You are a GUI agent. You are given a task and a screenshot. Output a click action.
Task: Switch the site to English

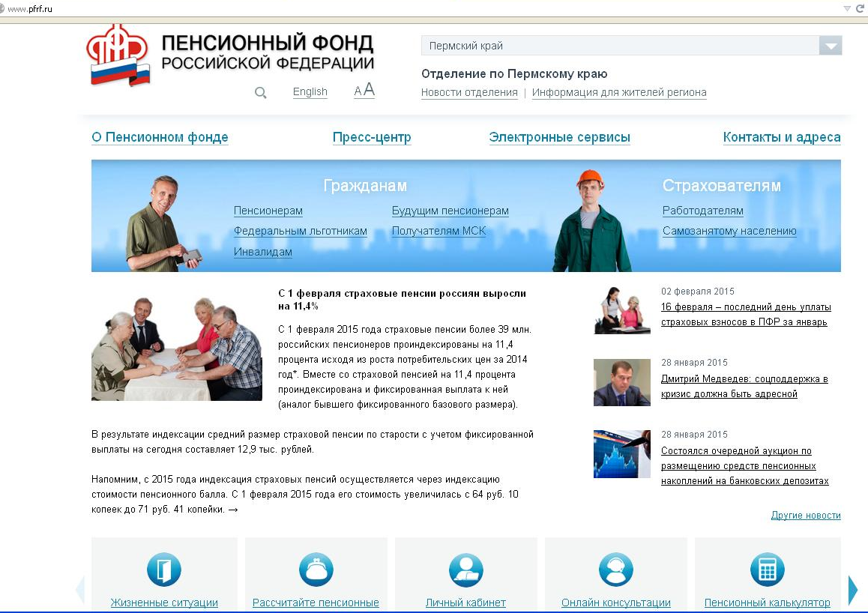point(310,92)
